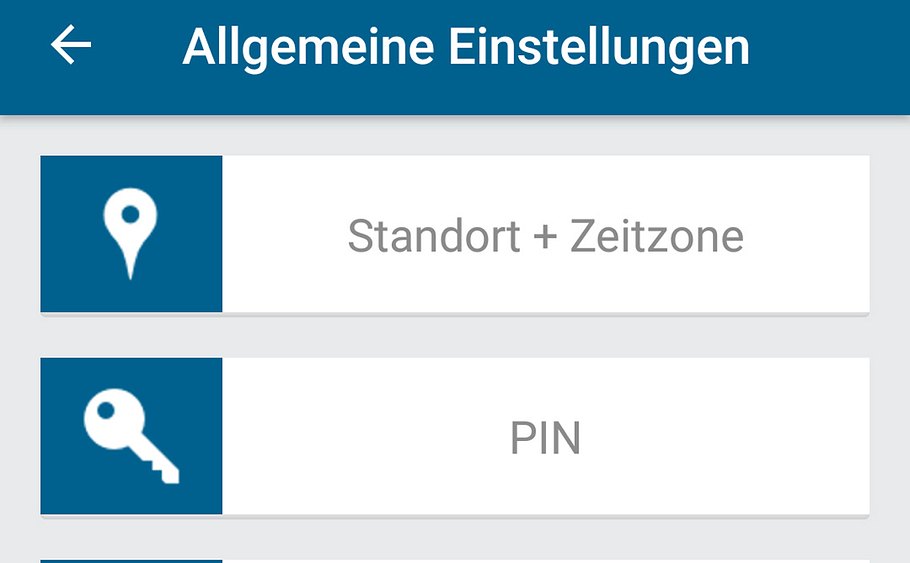Image resolution: width=910 pixels, height=563 pixels.
Task: Tap the blue tile with the key symbol
Action: (131, 436)
